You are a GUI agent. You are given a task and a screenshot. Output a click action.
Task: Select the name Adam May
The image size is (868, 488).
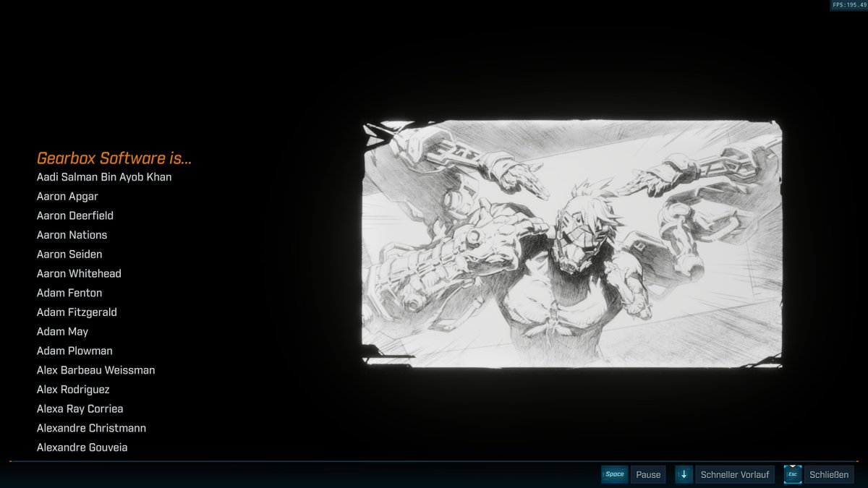[x=62, y=332]
